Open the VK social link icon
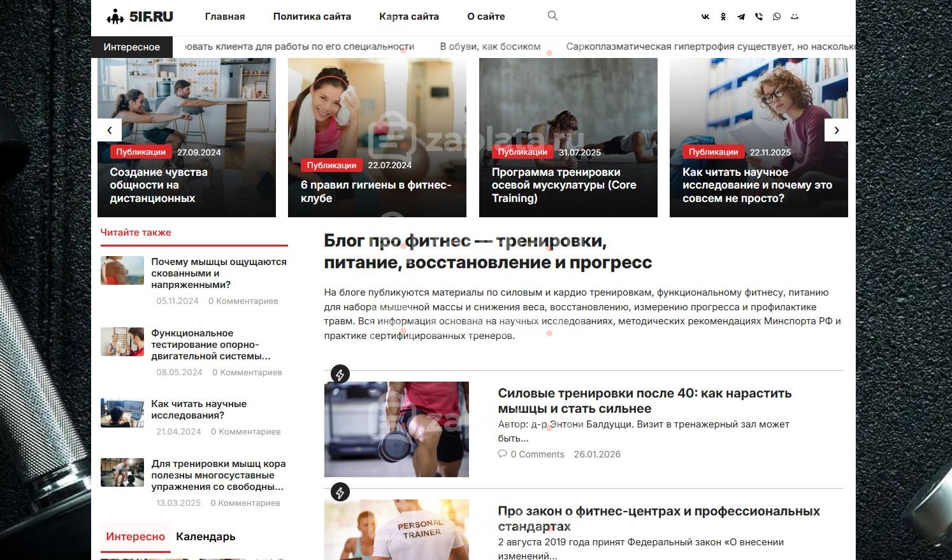952x560 pixels. click(x=705, y=17)
